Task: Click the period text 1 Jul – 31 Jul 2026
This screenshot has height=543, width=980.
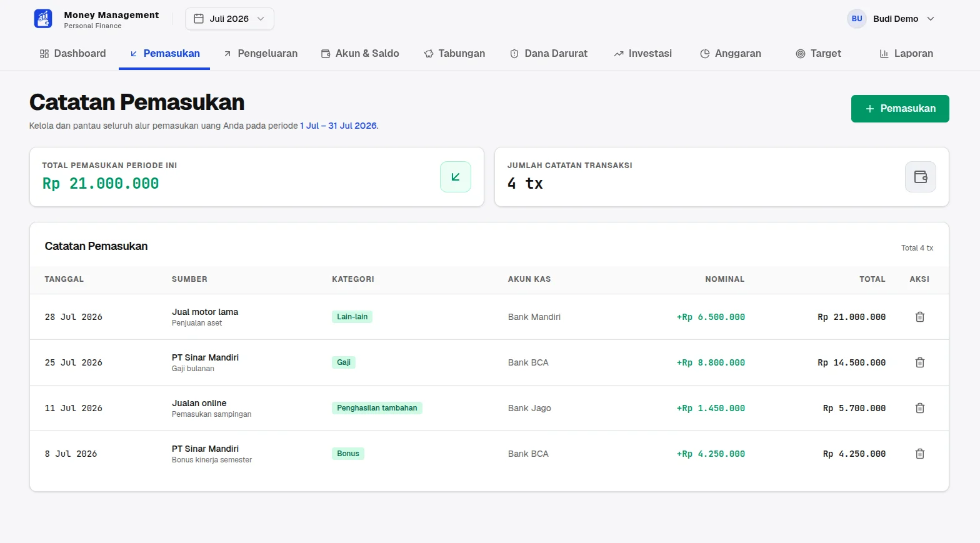Action: tap(338, 126)
